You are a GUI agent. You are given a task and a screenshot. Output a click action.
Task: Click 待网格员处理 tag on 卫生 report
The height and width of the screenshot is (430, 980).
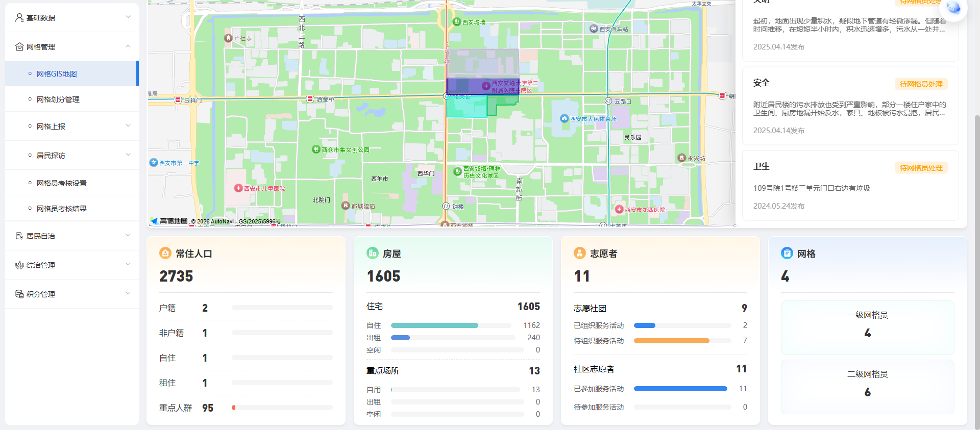click(x=921, y=168)
